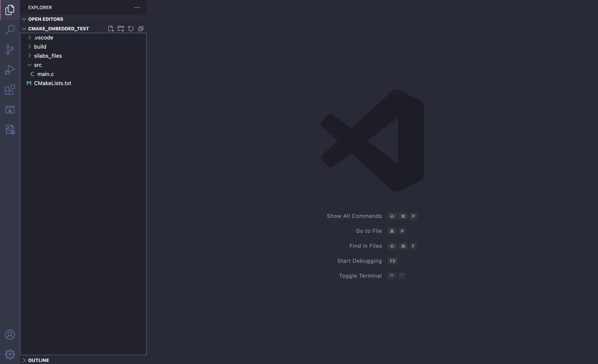
Task: Collapse the OPEN EDITORS section
Action: tap(24, 19)
